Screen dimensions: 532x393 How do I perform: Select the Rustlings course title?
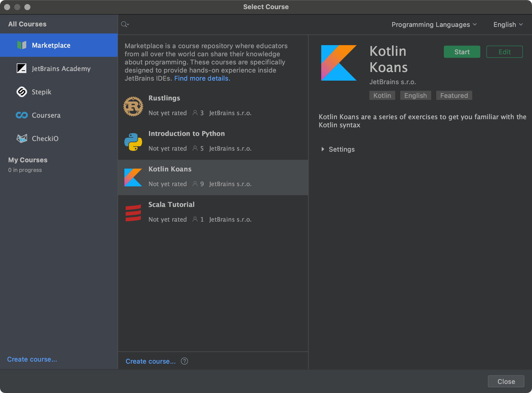click(164, 98)
